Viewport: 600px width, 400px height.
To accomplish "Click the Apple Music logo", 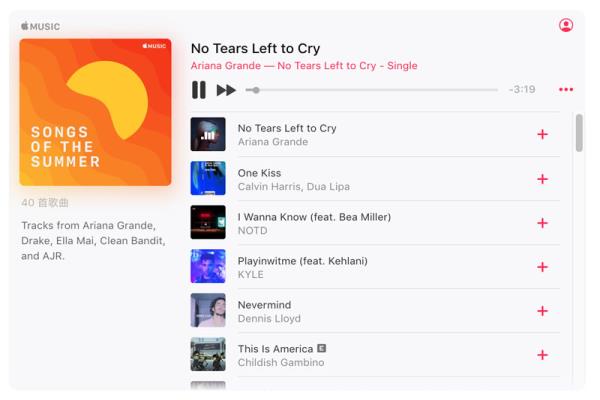I will pos(41,26).
